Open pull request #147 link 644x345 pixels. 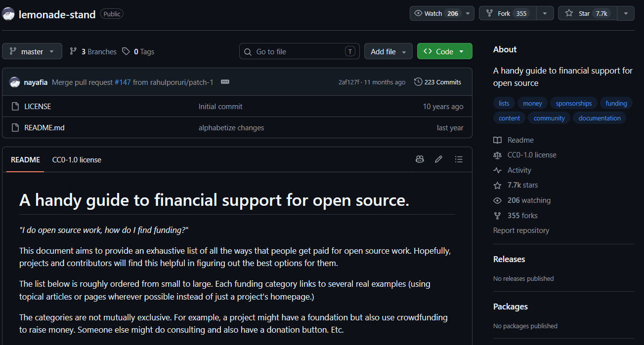(x=123, y=82)
